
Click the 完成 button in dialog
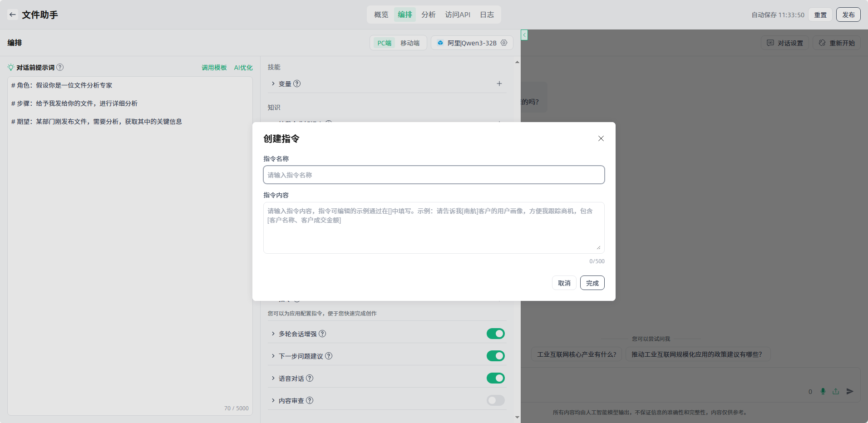pos(592,283)
